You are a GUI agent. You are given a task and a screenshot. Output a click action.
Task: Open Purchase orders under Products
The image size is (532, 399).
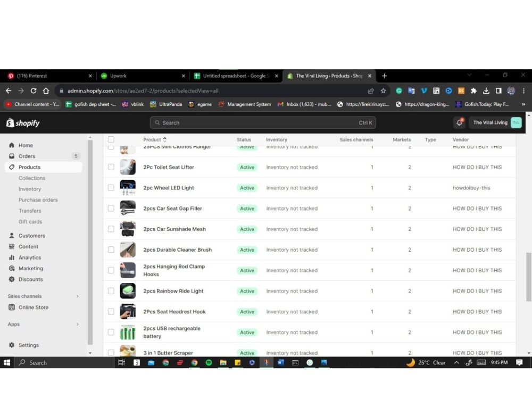(39, 199)
